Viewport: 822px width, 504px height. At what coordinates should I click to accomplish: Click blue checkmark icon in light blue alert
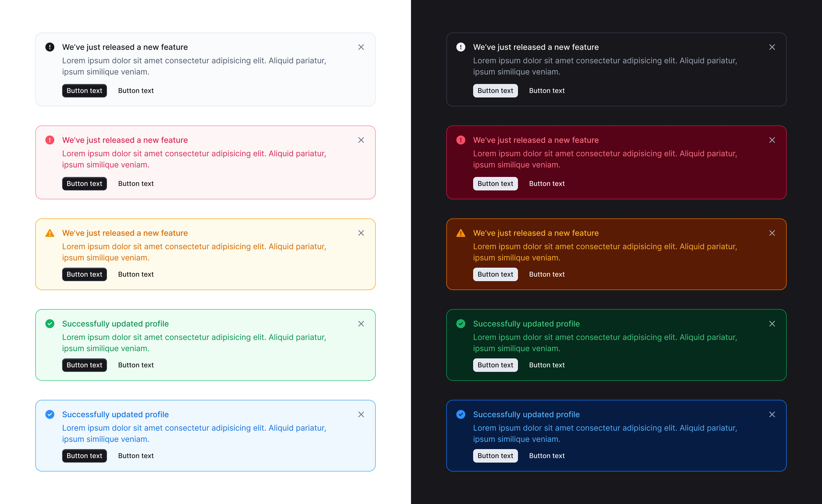pyautogui.click(x=50, y=415)
